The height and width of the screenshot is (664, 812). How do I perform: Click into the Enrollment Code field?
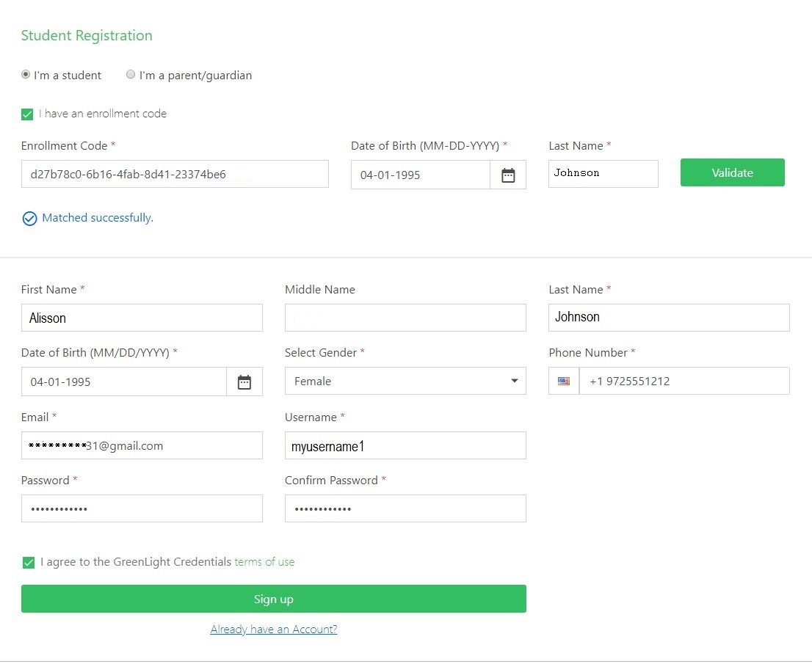pos(175,175)
